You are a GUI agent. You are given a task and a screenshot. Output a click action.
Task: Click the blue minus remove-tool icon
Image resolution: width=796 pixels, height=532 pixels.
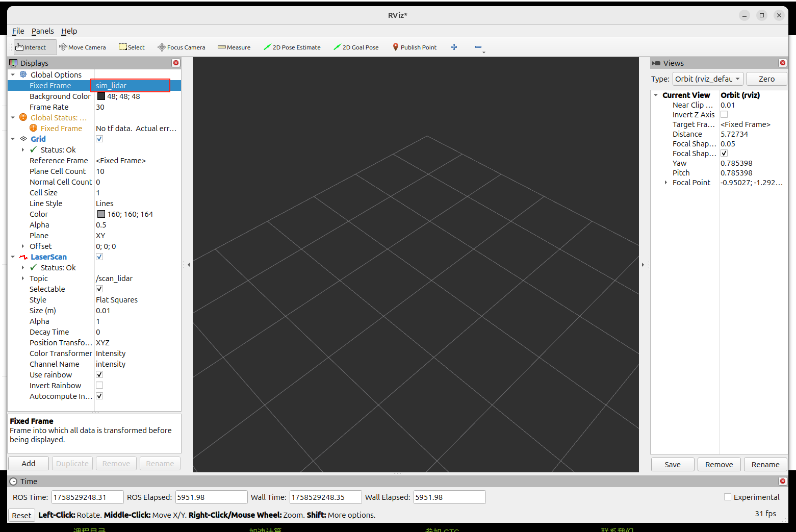pyautogui.click(x=478, y=47)
